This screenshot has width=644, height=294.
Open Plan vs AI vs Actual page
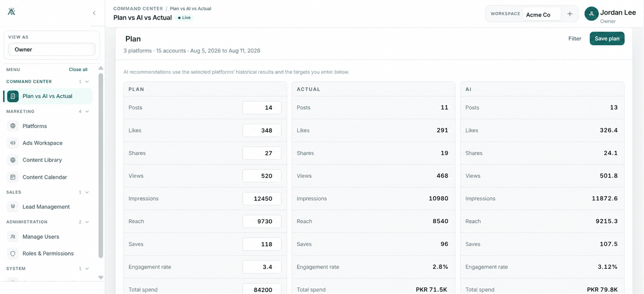[48, 96]
